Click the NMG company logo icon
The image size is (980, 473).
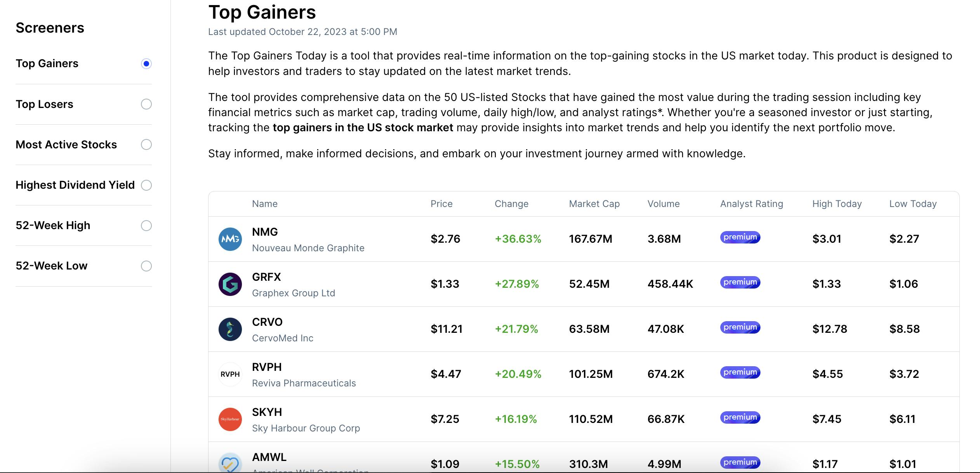click(x=230, y=239)
